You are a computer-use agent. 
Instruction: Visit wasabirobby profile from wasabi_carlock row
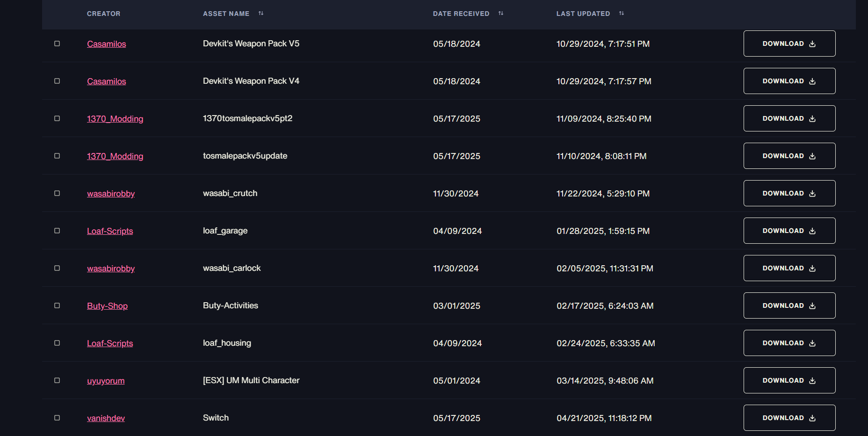tap(111, 269)
